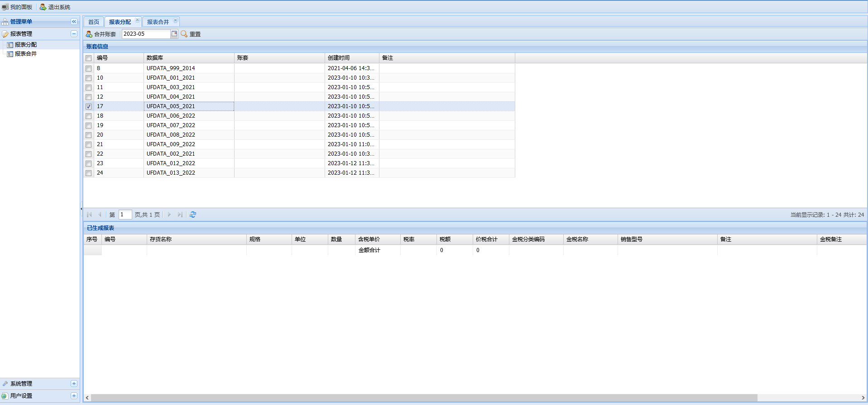
Task: Click the scrollbar left arrow
Action: pos(87,398)
